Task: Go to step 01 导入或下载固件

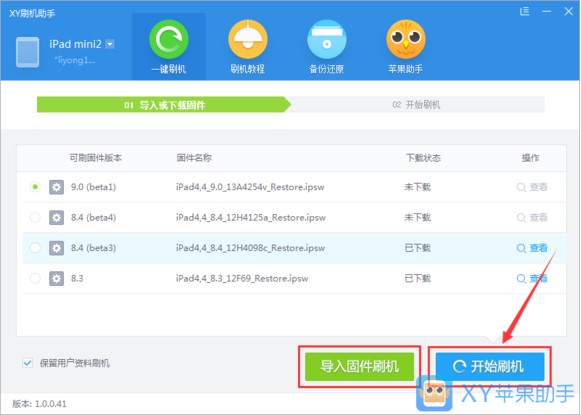Action: coord(164,105)
